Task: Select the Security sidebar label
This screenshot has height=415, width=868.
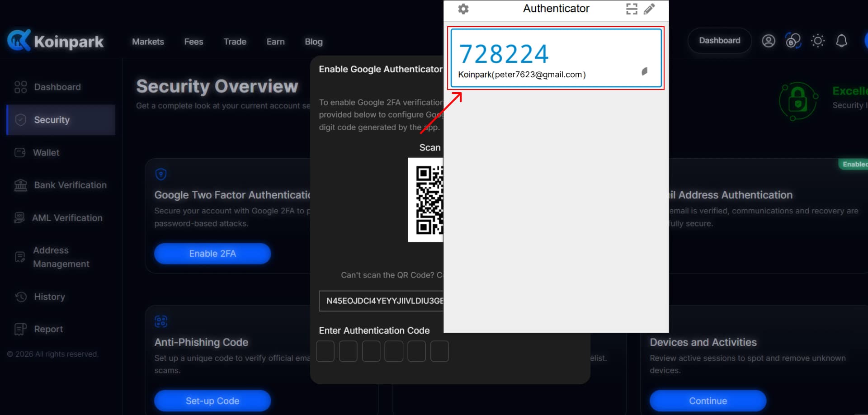Action: [x=52, y=120]
